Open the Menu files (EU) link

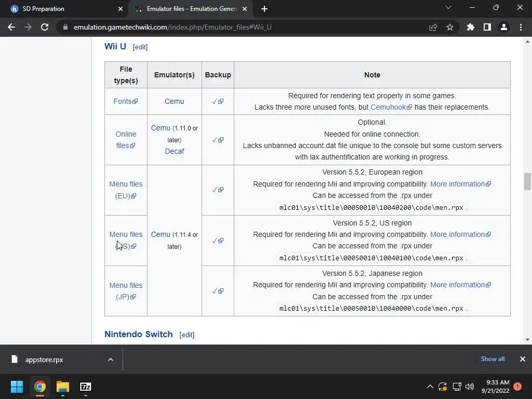pos(126,190)
